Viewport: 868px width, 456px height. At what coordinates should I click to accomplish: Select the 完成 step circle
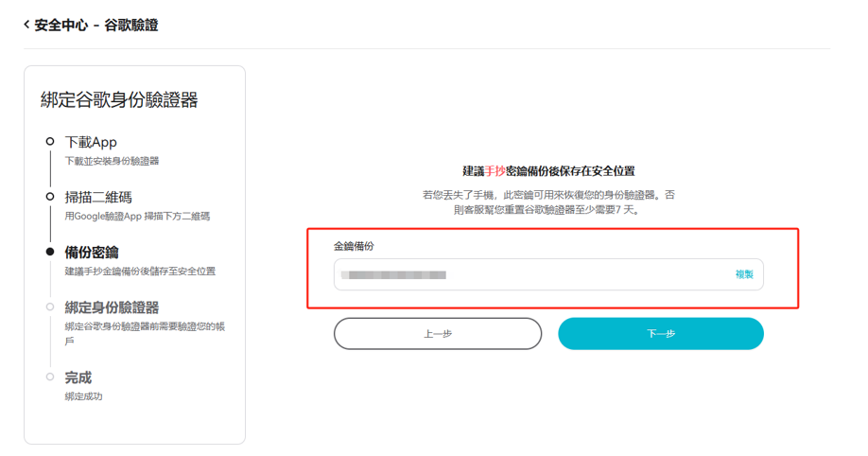point(50,377)
